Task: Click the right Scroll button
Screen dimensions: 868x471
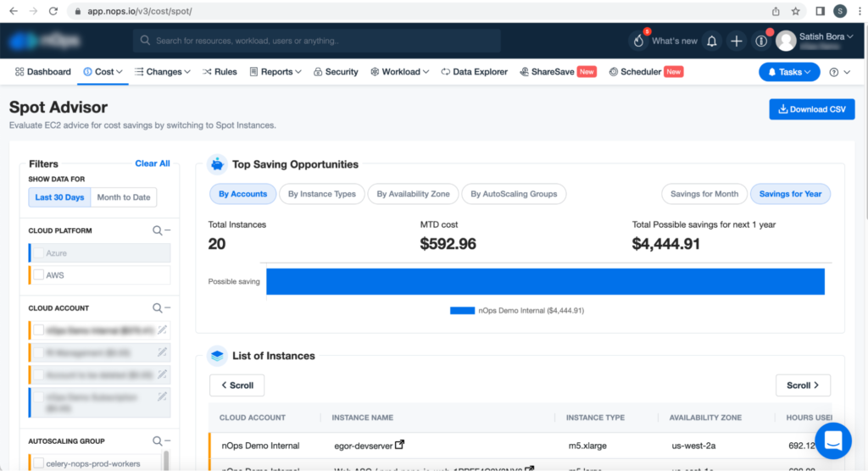Action: pos(803,385)
